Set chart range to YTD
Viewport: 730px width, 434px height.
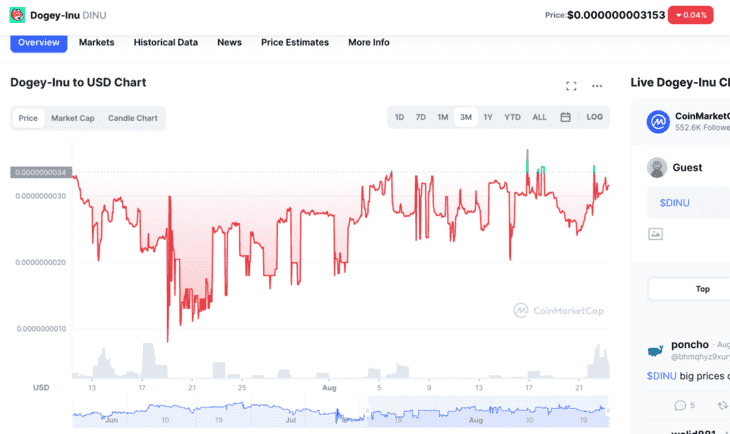(512, 117)
